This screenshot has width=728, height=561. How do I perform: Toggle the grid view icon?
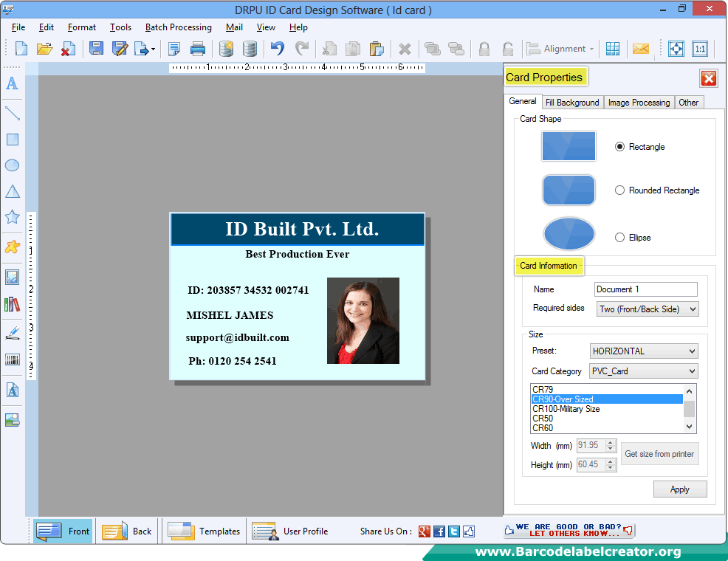(x=613, y=49)
